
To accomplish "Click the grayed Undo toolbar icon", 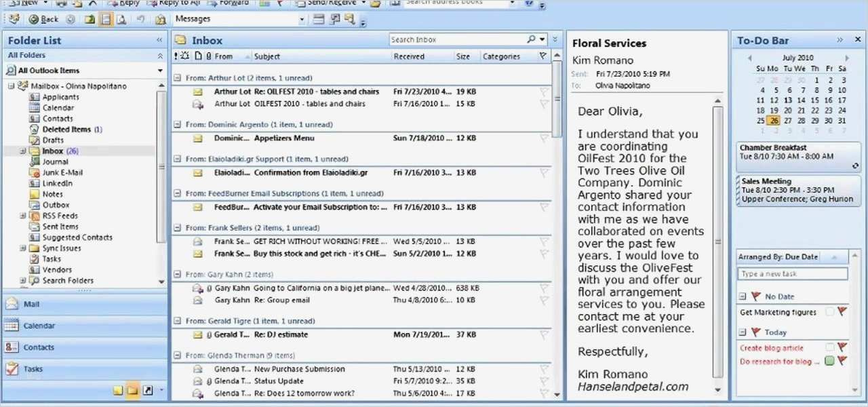I will click(140, 20).
